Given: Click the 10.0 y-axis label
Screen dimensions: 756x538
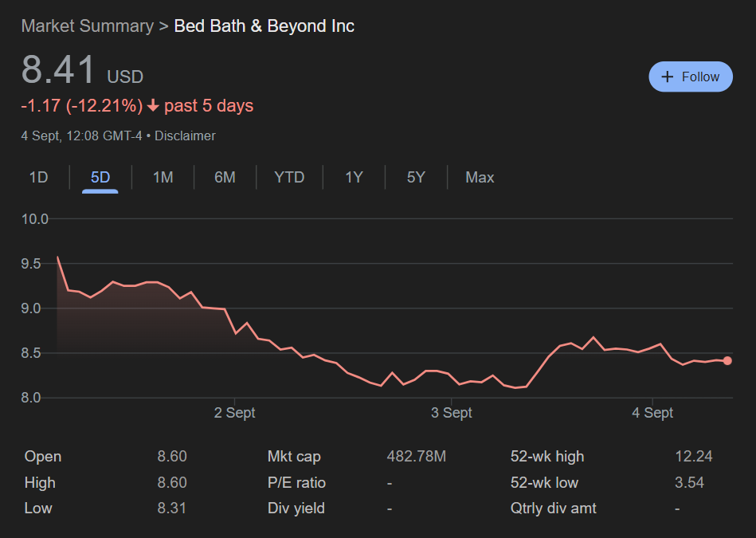Looking at the screenshot, I should coord(35,219).
